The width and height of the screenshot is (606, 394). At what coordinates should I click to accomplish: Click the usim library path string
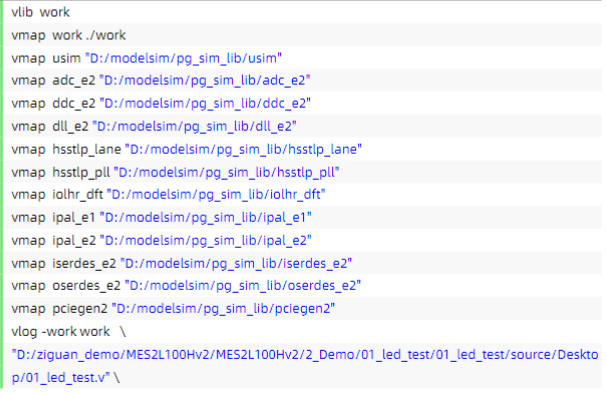(x=183, y=58)
